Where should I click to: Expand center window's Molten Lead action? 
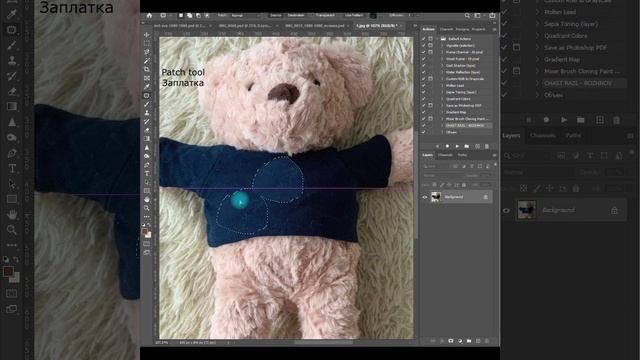click(442, 85)
